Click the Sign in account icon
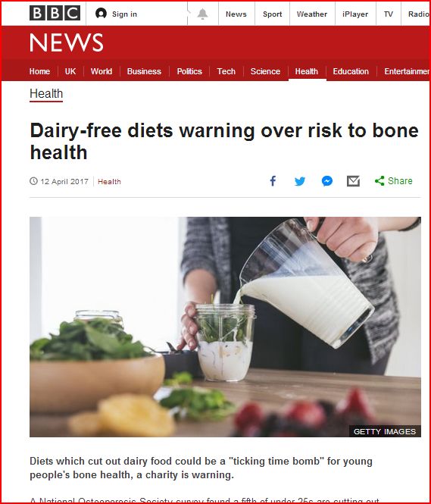 click(x=101, y=14)
